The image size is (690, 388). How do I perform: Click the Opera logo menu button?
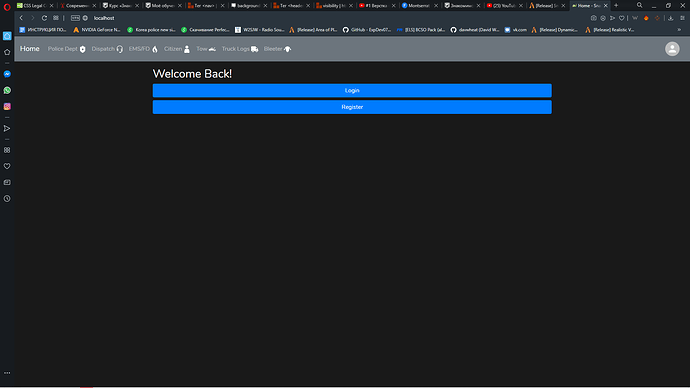tap(7, 6)
